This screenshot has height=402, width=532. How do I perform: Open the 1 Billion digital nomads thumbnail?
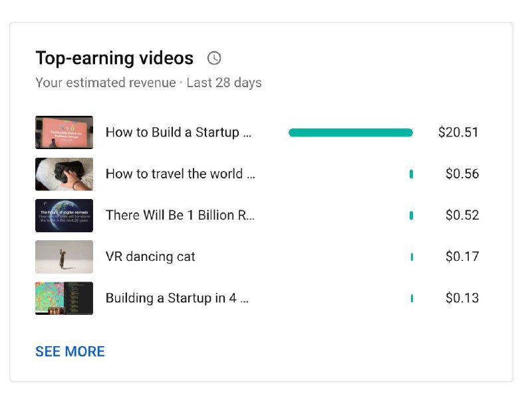point(64,215)
